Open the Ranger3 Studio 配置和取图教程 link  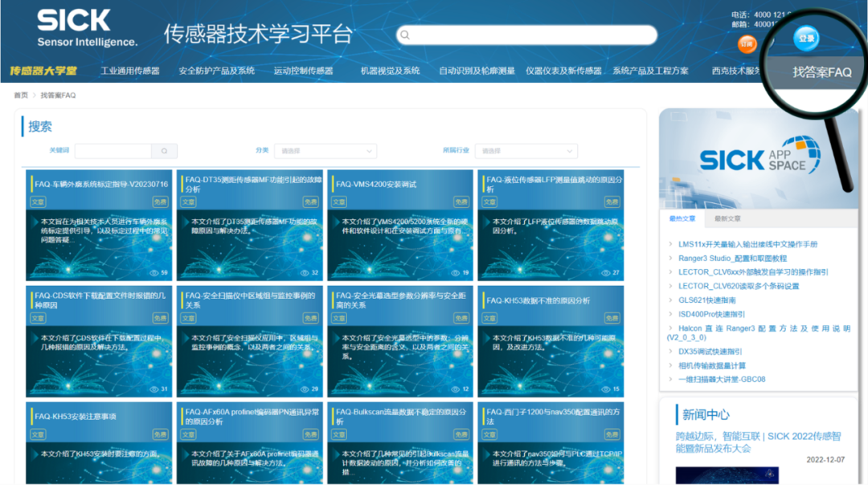pos(732,259)
